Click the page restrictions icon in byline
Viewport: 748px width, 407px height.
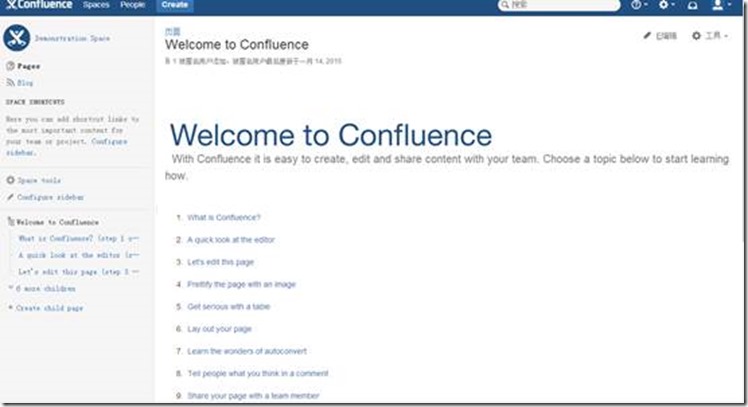click(167, 61)
